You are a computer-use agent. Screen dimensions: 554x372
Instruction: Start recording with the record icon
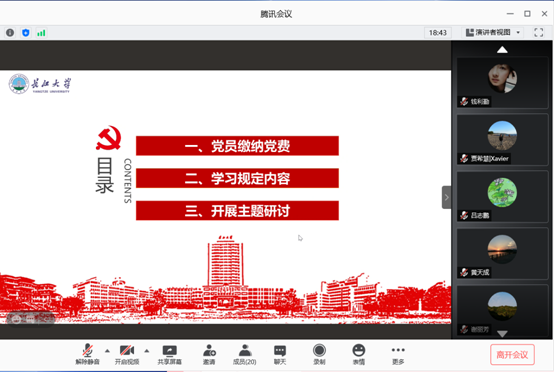click(x=319, y=354)
